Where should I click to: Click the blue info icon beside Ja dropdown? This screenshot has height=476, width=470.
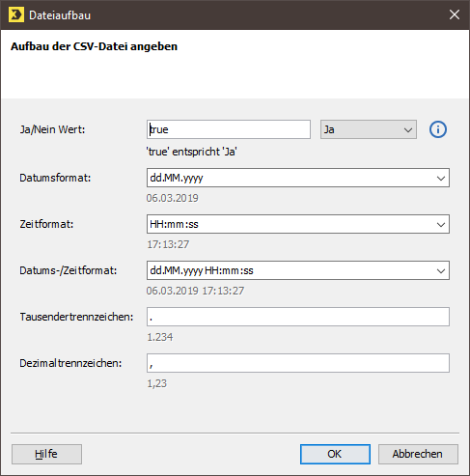[x=438, y=129]
